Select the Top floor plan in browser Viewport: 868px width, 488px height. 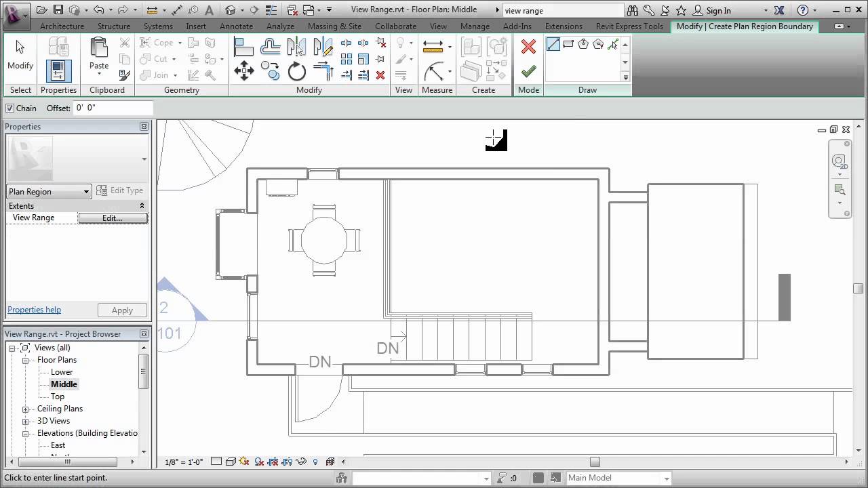click(58, 396)
